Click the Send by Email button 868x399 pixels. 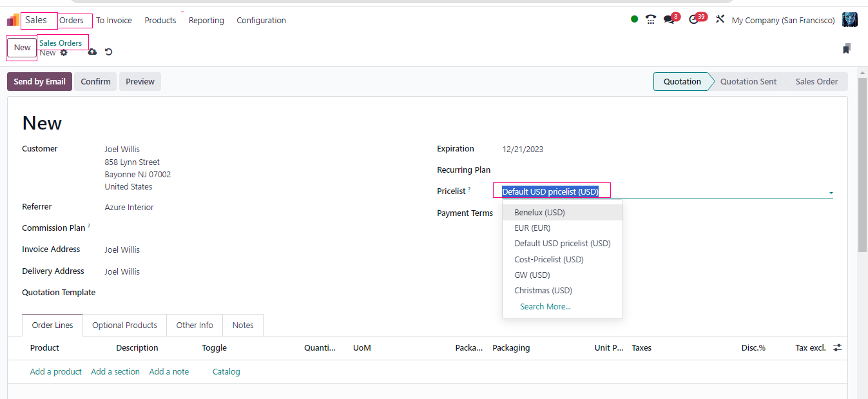click(39, 82)
